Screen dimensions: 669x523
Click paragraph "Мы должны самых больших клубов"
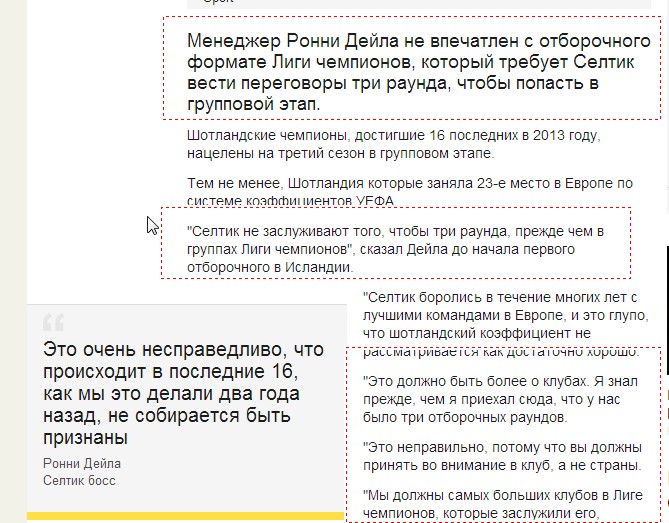tap(503, 504)
